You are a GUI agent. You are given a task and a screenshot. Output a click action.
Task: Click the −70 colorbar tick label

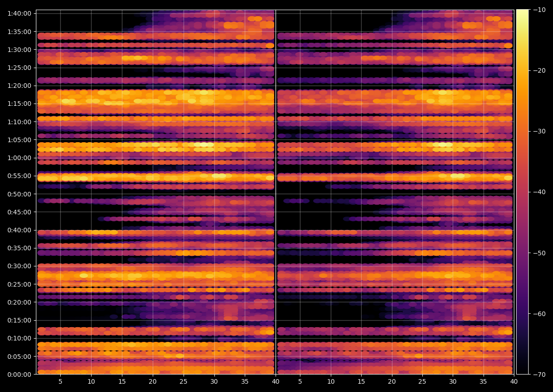click(x=539, y=375)
